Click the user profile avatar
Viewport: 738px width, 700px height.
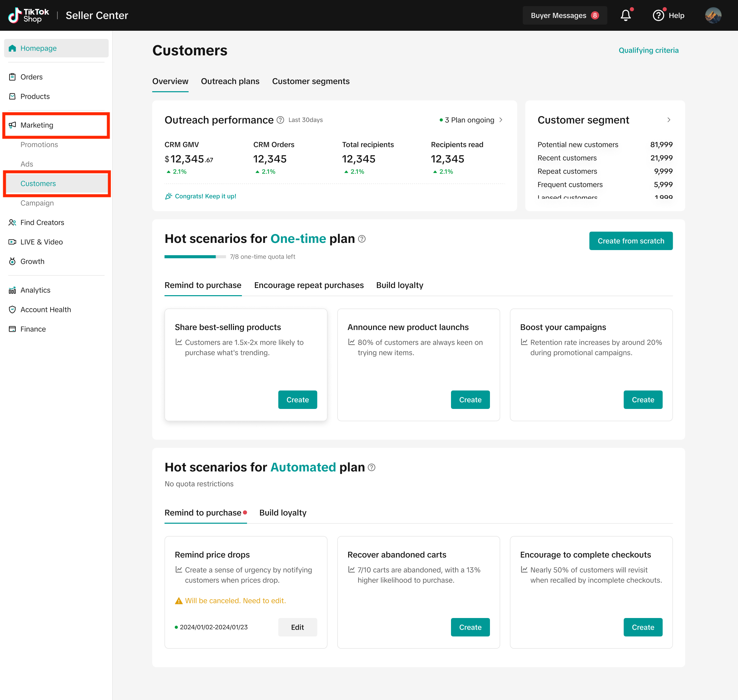pyautogui.click(x=713, y=15)
